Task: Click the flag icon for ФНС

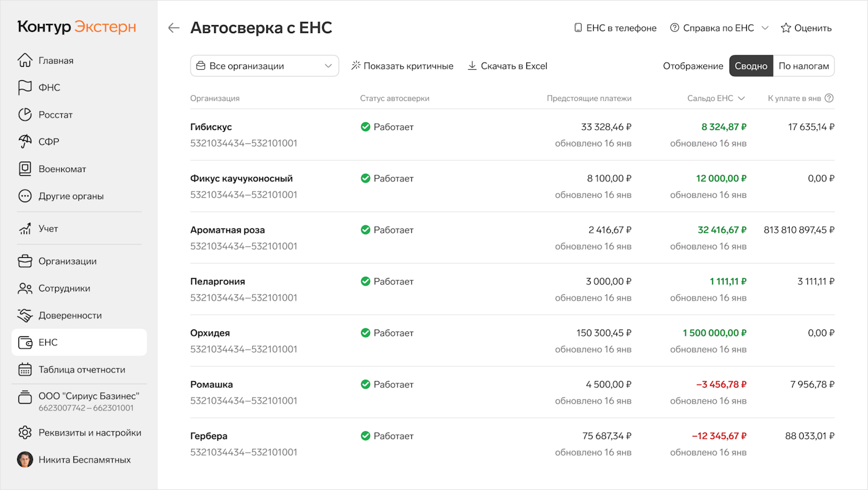Action: 24,88
